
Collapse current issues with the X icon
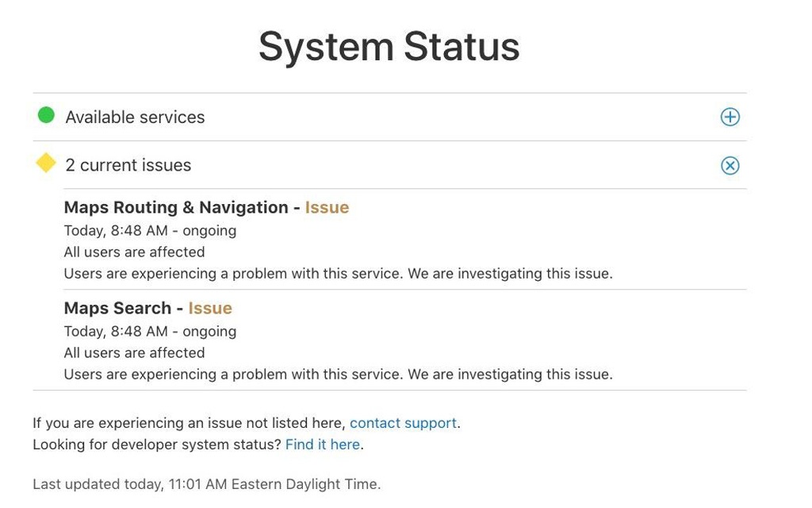tap(730, 165)
